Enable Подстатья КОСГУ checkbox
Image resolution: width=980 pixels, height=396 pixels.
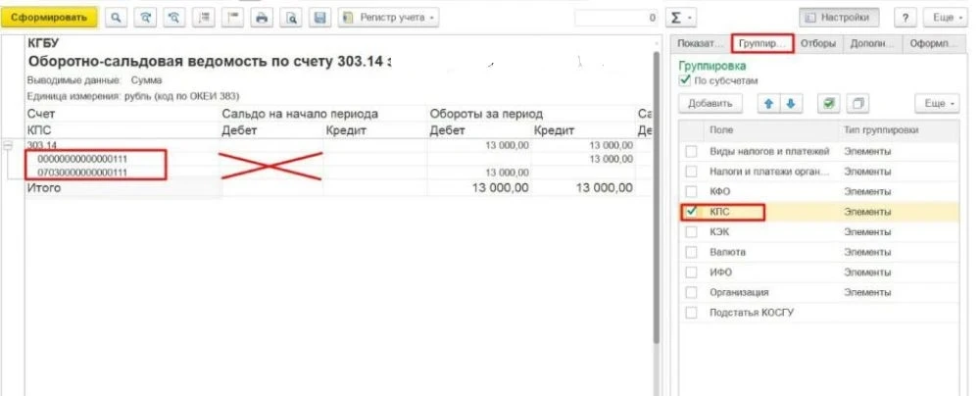coord(691,313)
